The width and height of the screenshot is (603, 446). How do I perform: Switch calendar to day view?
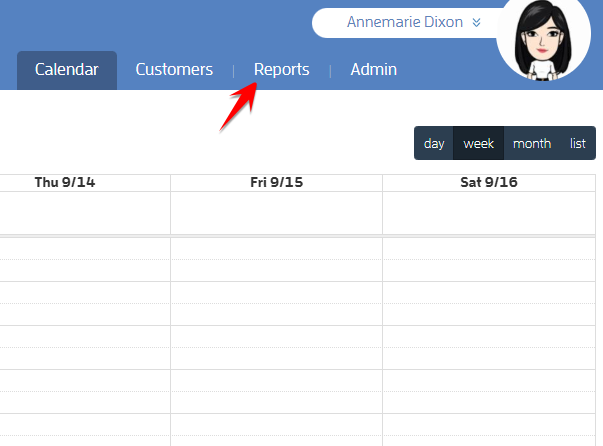tap(434, 143)
